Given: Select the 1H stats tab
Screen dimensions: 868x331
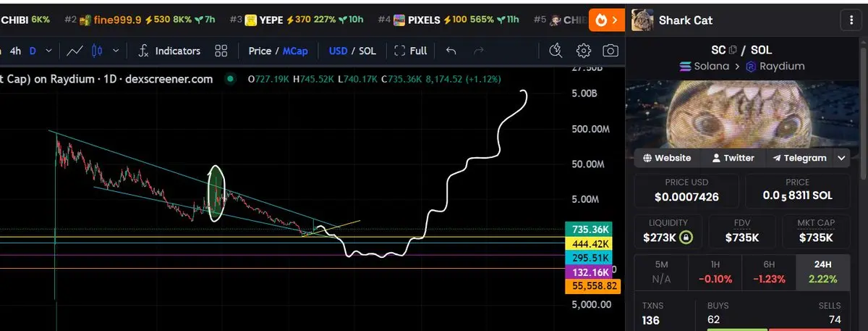Looking at the screenshot, I should (x=715, y=272).
